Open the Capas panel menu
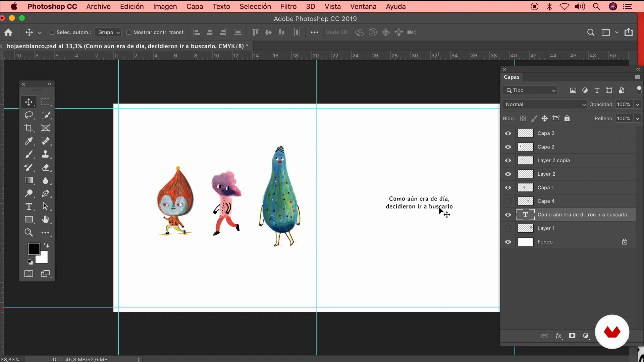Image resolution: width=644 pixels, height=362 pixels. click(638, 77)
